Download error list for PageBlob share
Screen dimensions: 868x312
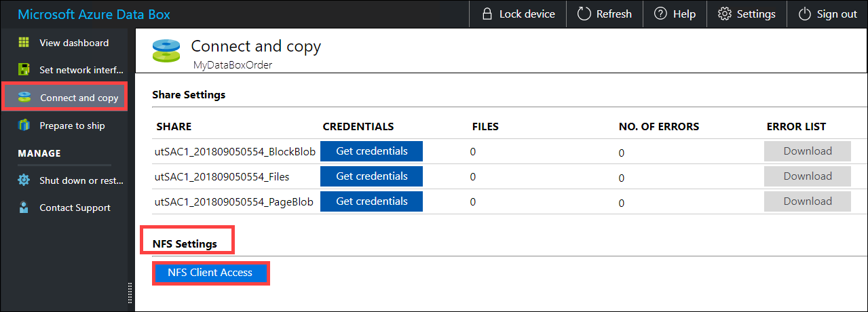807,201
